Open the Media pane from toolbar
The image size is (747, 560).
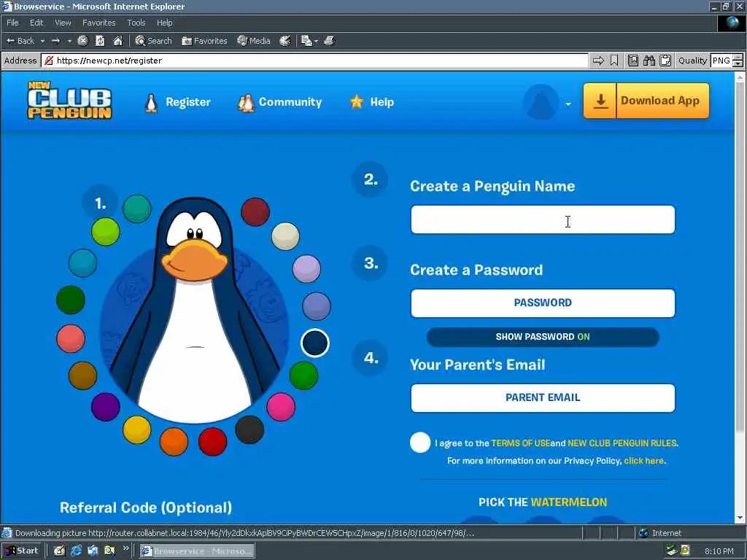[x=254, y=41]
